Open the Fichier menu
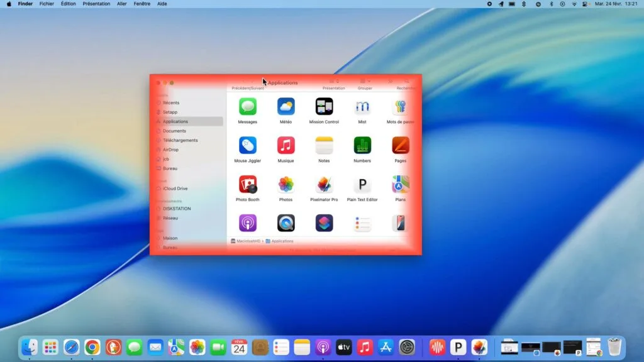This screenshot has height=362, width=644. pyautogui.click(x=47, y=4)
